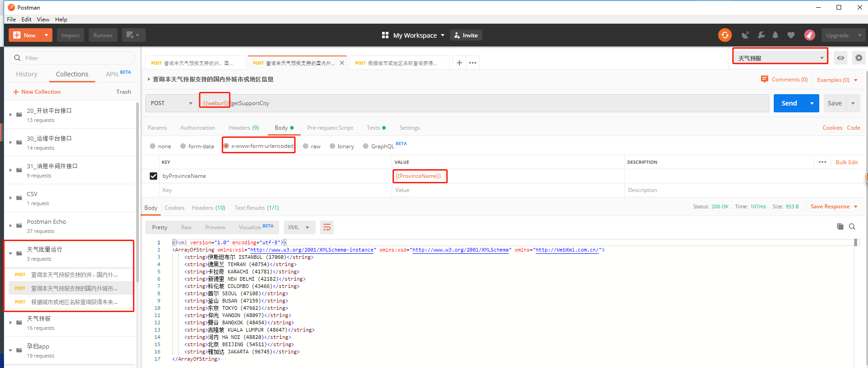The height and width of the screenshot is (368, 868).
Task: Open the satellite capture requests icon
Action: click(745, 35)
